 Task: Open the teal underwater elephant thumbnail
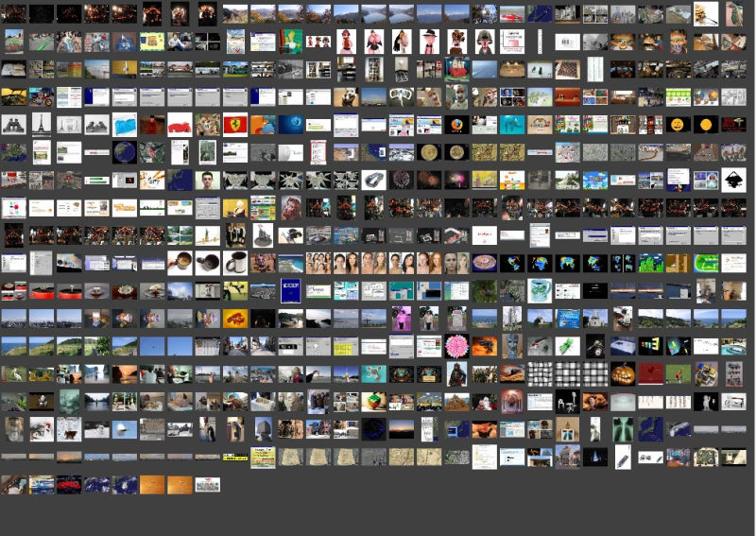[x=512, y=125]
